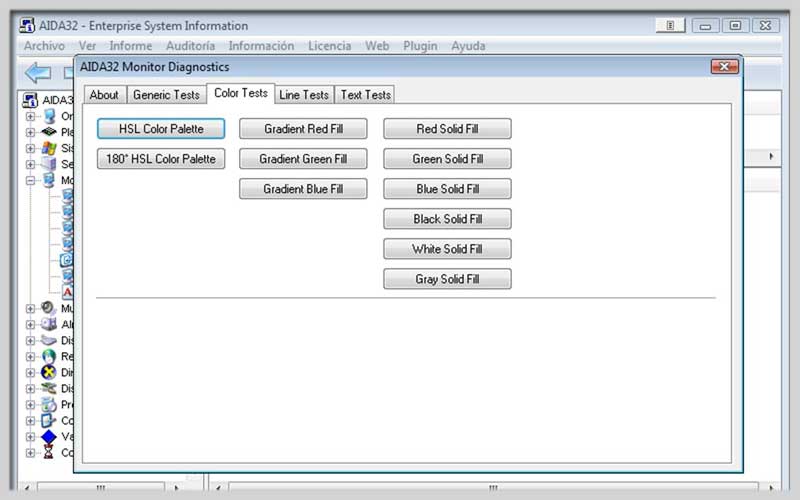This screenshot has width=800, height=500.
Task: Open the Información menu
Action: [261, 46]
